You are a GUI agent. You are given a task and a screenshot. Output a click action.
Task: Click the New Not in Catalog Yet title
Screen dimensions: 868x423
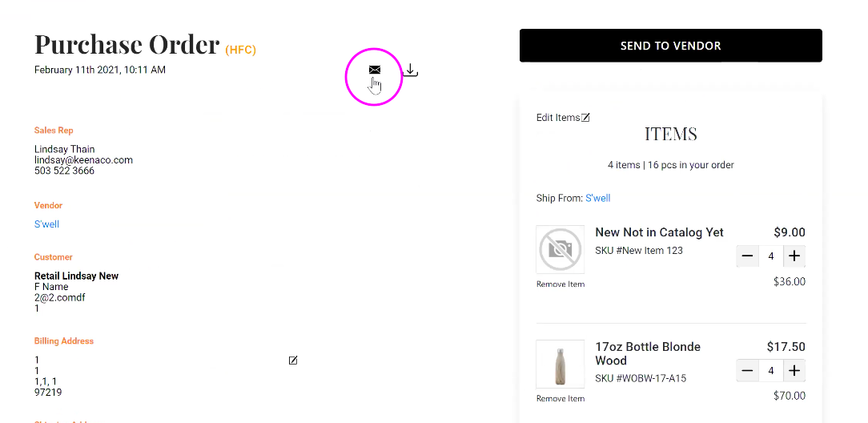(x=659, y=232)
